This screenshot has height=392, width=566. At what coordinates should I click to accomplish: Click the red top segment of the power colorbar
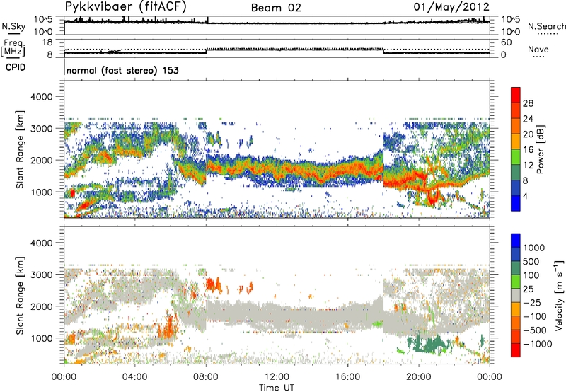(516, 96)
